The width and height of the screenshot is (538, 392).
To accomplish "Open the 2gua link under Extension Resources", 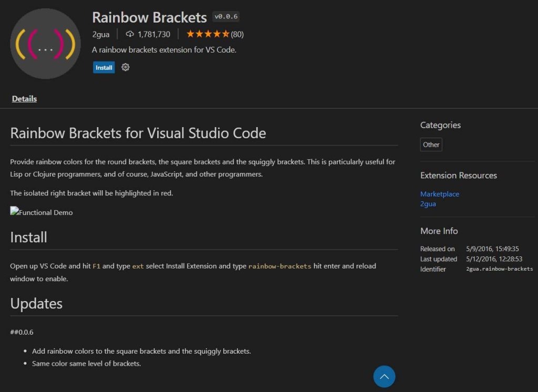I will coord(427,204).
